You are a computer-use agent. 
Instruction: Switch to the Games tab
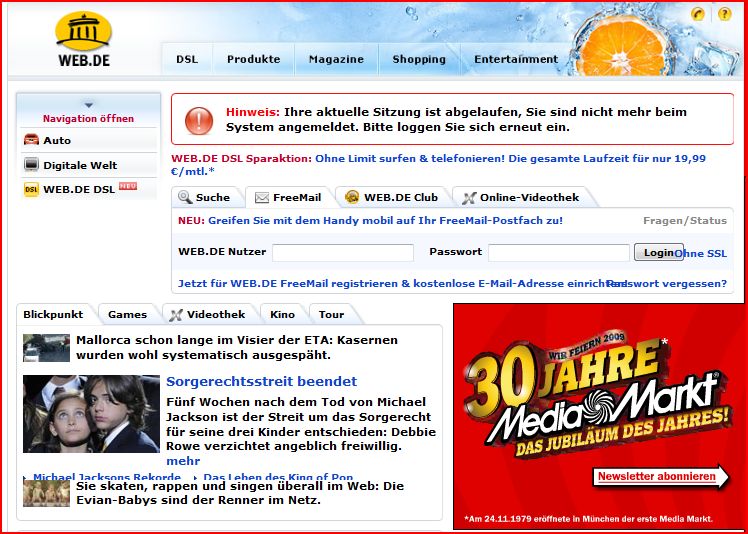coord(127,314)
